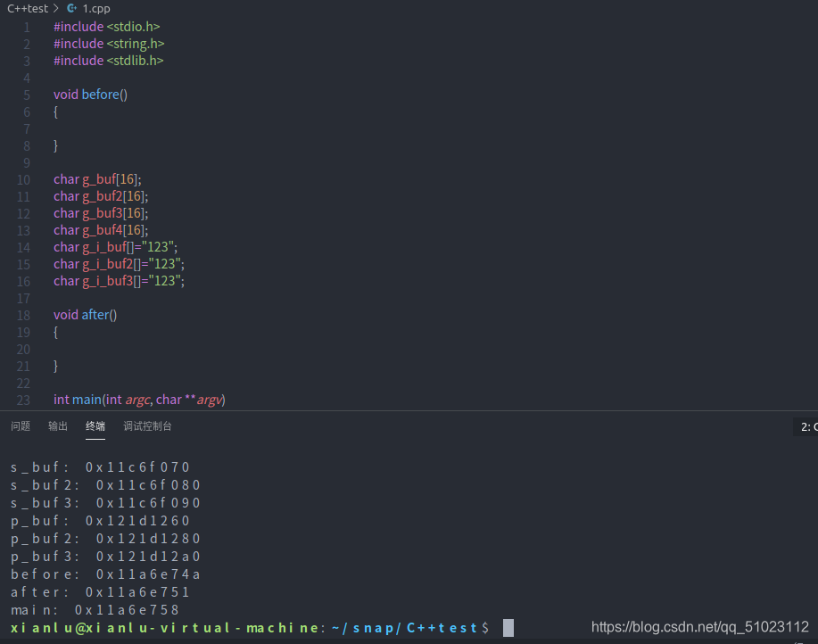Click the char g_buf[16]; line

tap(97, 179)
